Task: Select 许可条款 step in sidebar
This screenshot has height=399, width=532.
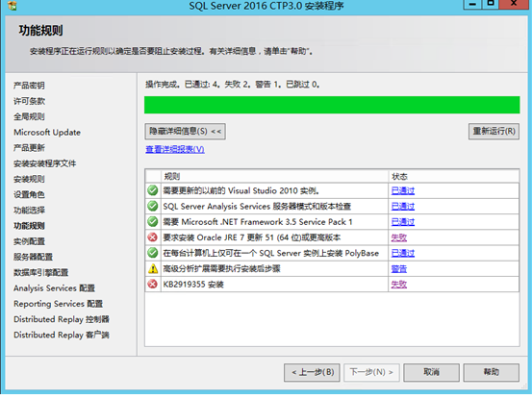Action: tap(29, 101)
